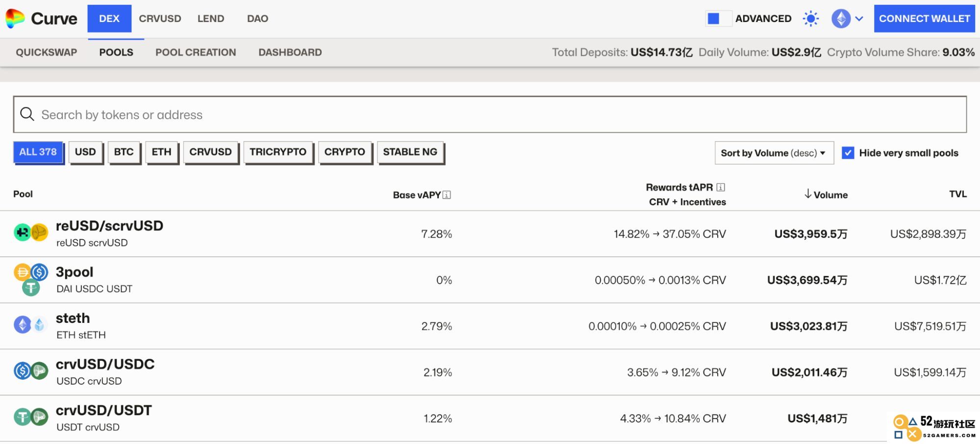Toggle the ADVANCED mode switch

(x=718, y=19)
